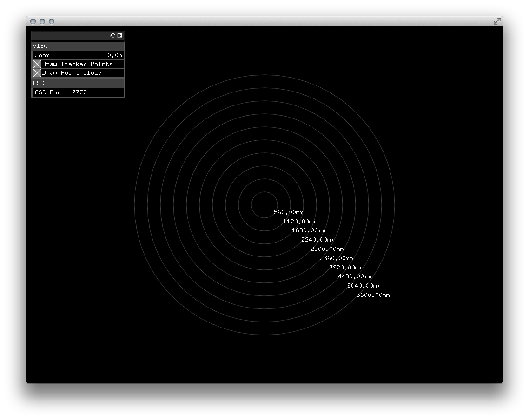This screenshot has height=420, width=529.
Task: Click the 560.00mm ring distance label
Action: click(288, 212)
